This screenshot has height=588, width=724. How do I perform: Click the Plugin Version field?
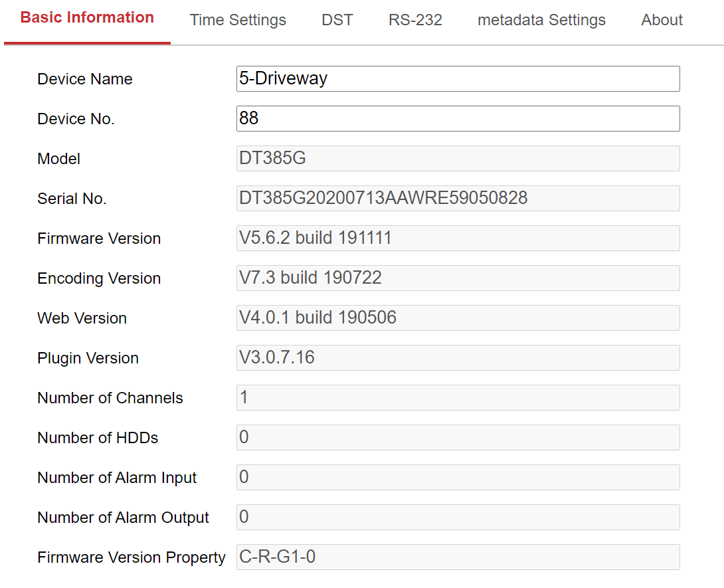click(x=458, y=357)
